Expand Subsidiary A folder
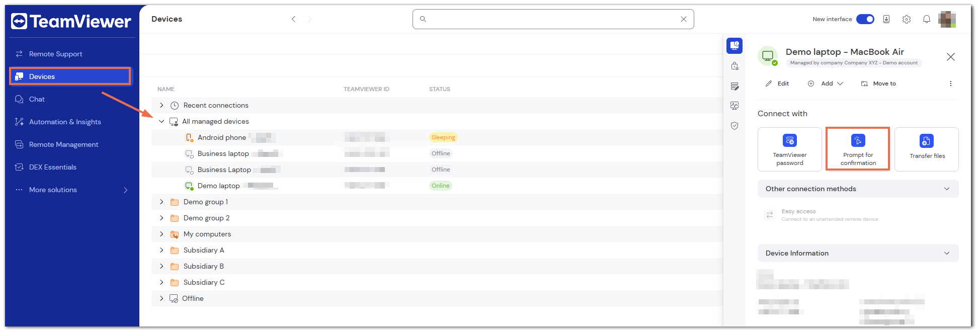Screen dimensions: 980x331 [161, 250]
